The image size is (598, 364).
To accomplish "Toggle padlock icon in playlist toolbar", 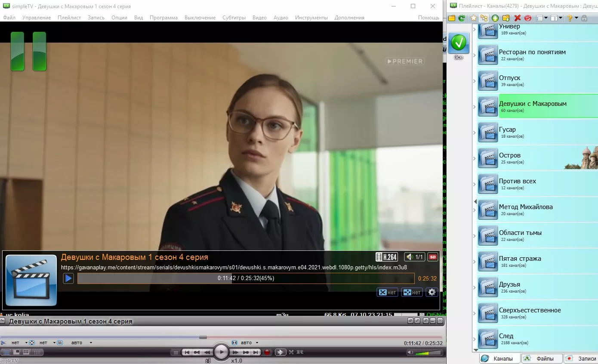I will coord(584,18).
